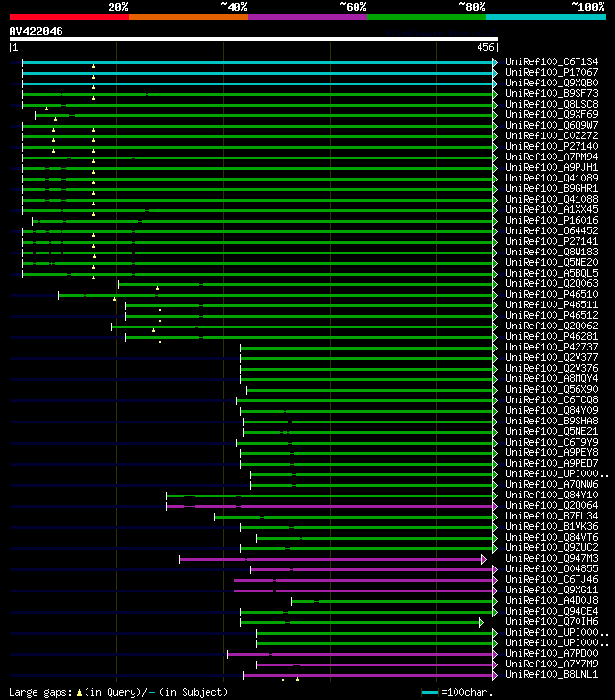The image size is (615, 700).
Task: Select UniRef100_P46510 label
Action: [x=552, y=294]
